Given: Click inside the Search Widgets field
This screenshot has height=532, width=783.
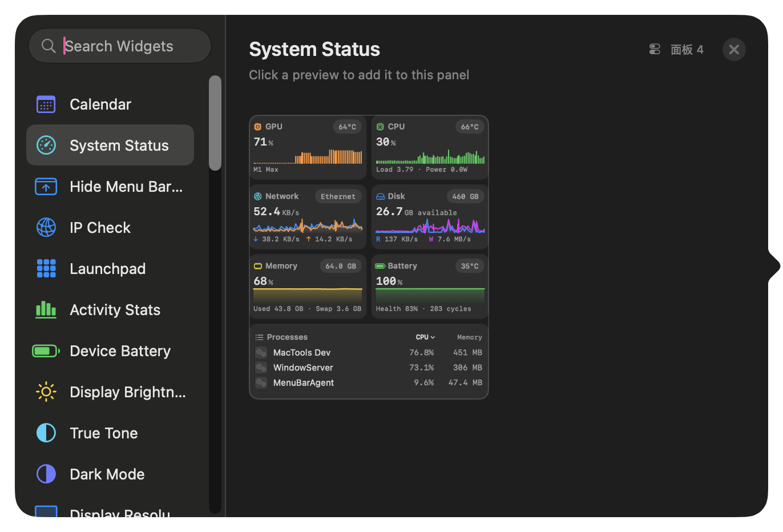Looking at the screenshot, I should [x=120, y=46].
